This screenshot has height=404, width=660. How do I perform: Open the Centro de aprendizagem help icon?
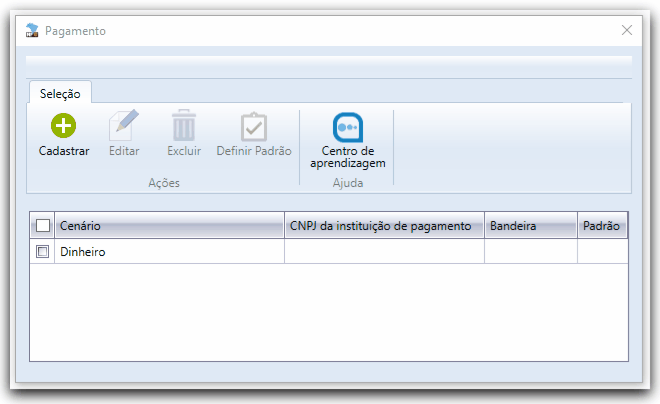(x=348, y=127)
